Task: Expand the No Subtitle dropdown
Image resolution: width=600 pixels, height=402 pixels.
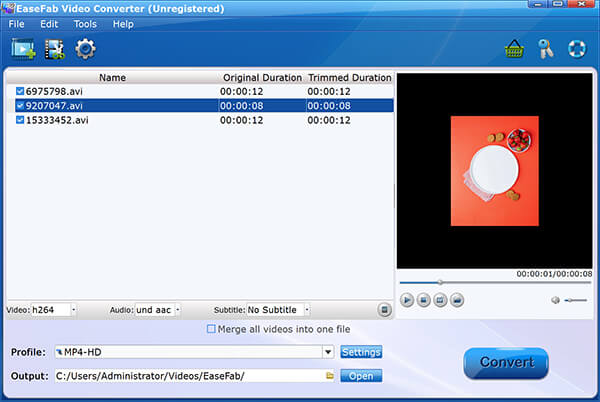Action: tap(307, 309)
